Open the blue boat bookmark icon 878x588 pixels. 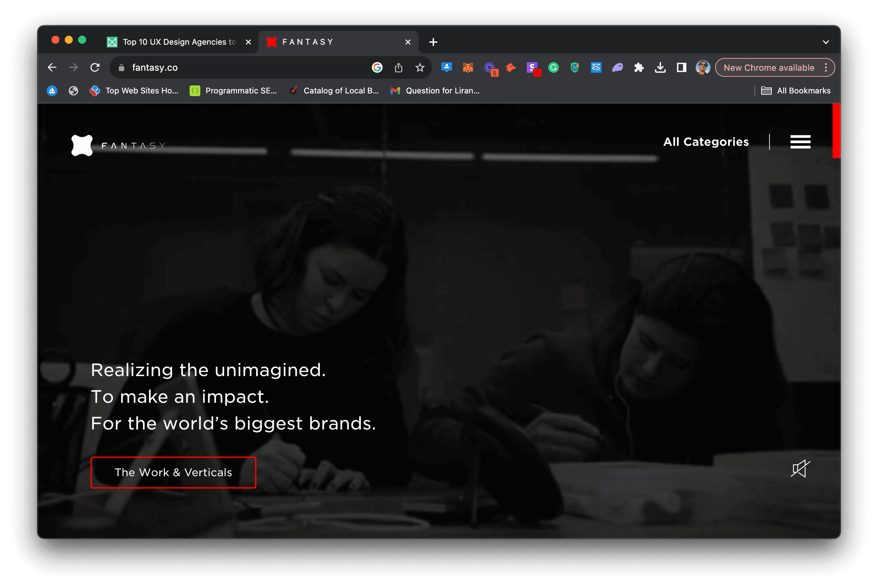click(52, 90)
